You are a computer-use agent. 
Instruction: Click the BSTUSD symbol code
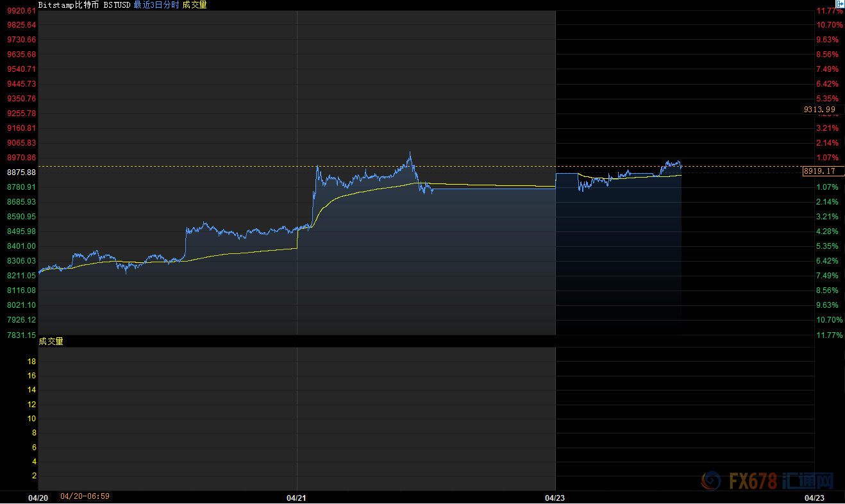tap(117, 4)
